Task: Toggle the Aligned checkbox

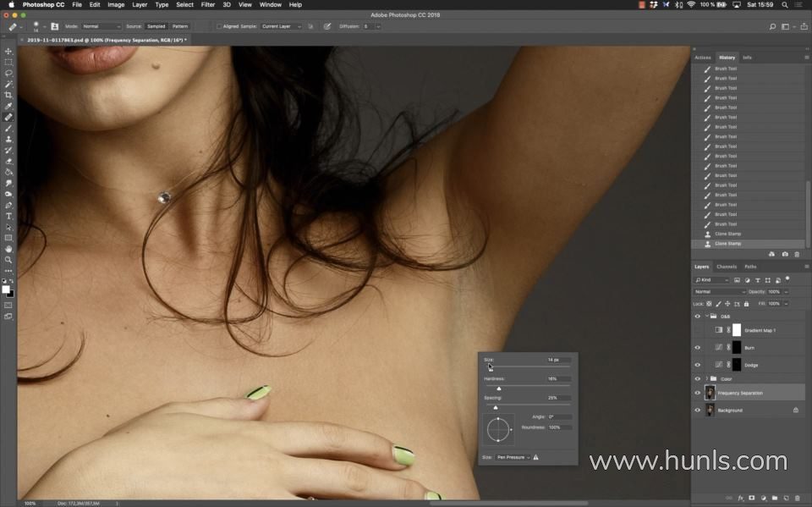Action: [219, 26]
